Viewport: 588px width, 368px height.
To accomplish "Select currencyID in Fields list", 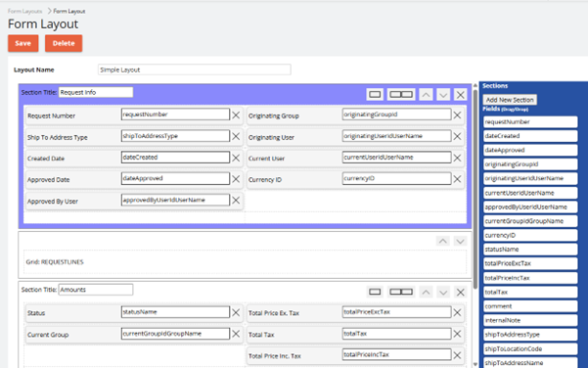I will pos(530,235).
